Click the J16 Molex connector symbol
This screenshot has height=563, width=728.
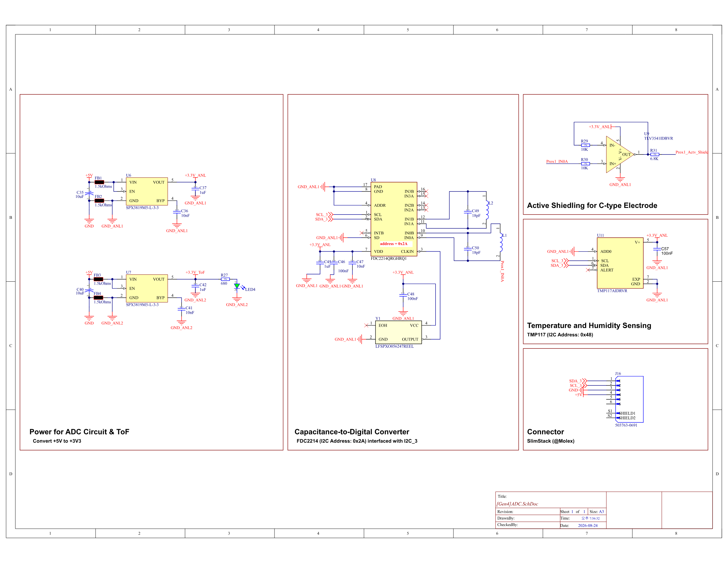click(629, 399)
